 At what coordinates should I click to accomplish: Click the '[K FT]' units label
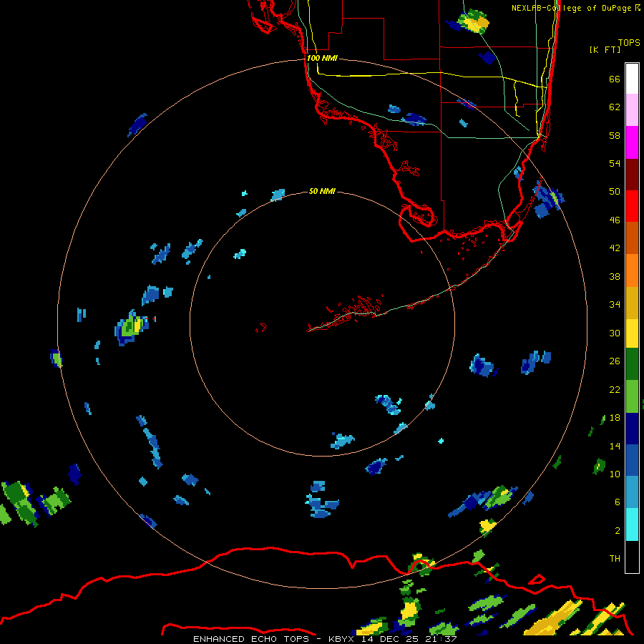[x=605, y=49]
